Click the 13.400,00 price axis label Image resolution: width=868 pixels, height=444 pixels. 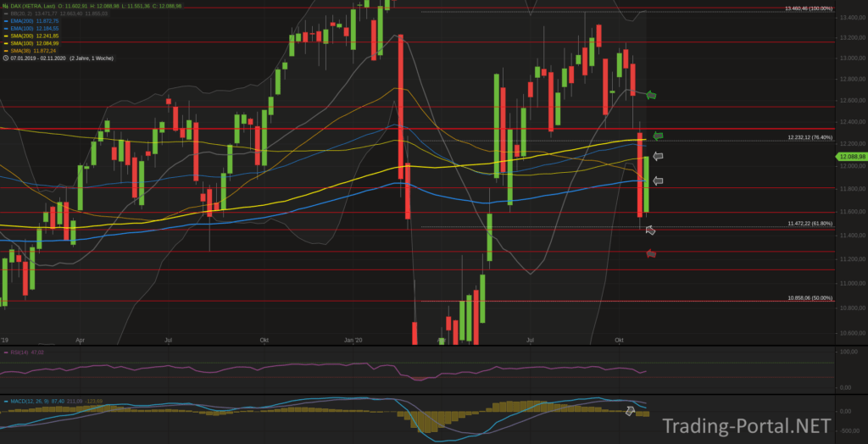point(853,18)
